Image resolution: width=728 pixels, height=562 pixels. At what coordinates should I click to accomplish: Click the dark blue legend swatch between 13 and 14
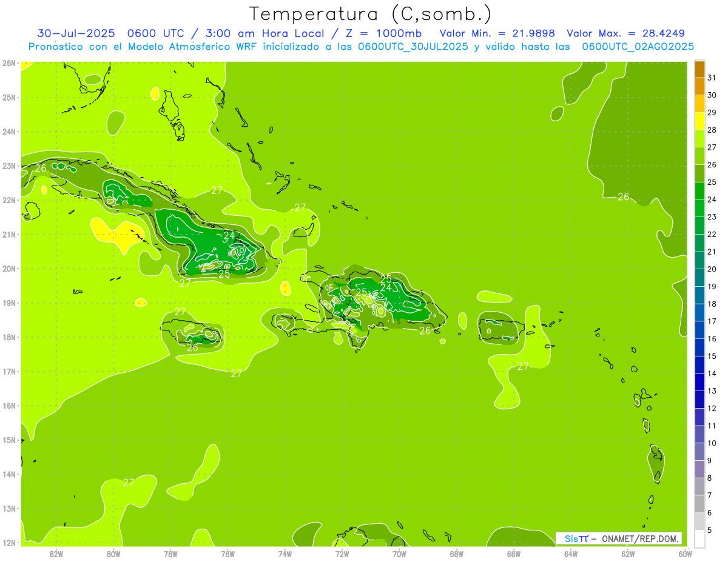(x=699, y=382)
